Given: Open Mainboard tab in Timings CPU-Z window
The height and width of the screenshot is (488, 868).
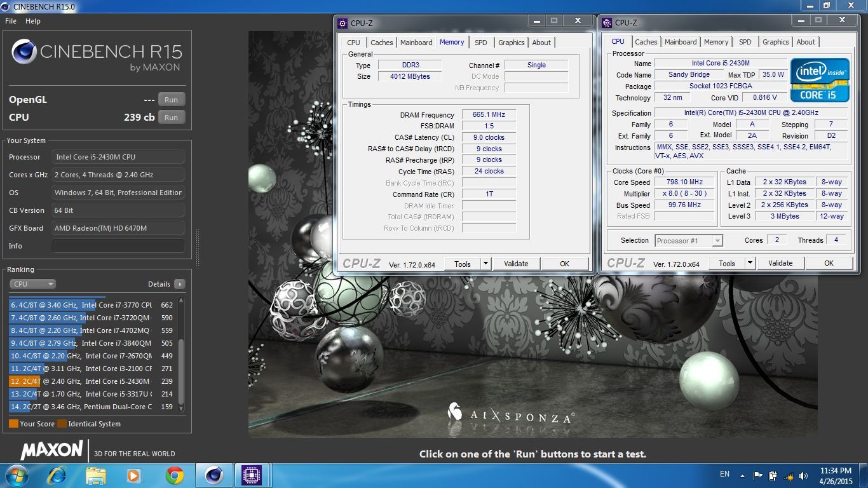Looking at the screenshot, I should click(416, 43).
